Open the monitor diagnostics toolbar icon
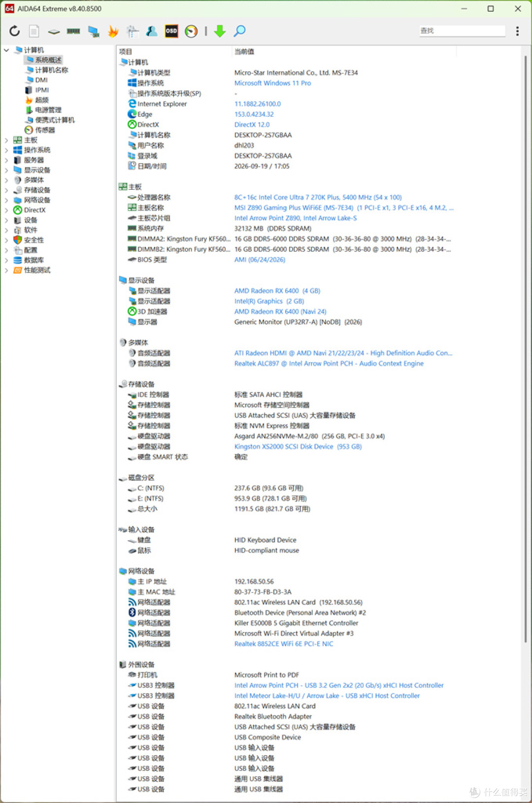The width and height of the screenshot is (532, 803). [93, 32]
